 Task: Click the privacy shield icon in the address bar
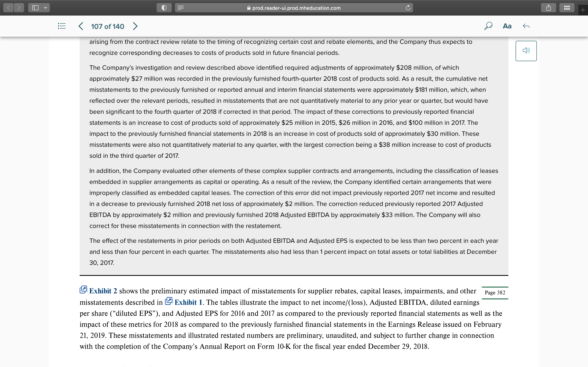coord(164,8)
